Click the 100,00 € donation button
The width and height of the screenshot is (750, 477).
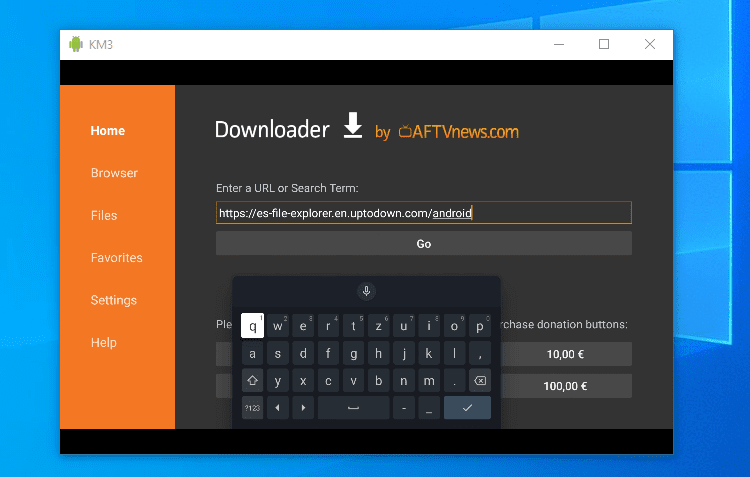[565, 386]
